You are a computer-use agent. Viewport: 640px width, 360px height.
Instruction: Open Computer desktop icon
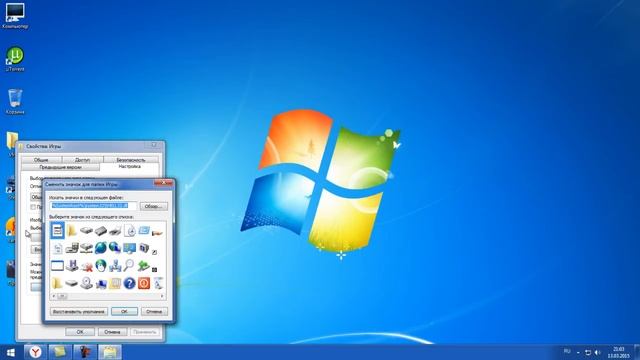[15, 16]
